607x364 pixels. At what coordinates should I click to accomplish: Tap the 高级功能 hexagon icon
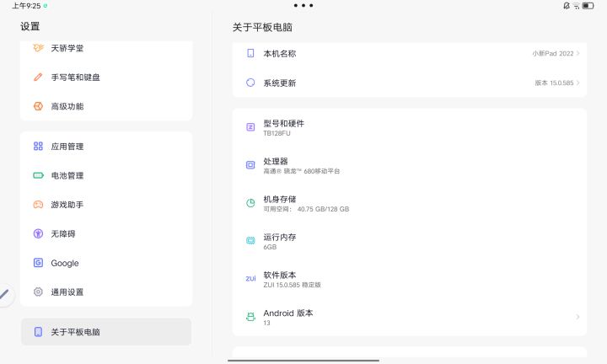pos(38,106)
